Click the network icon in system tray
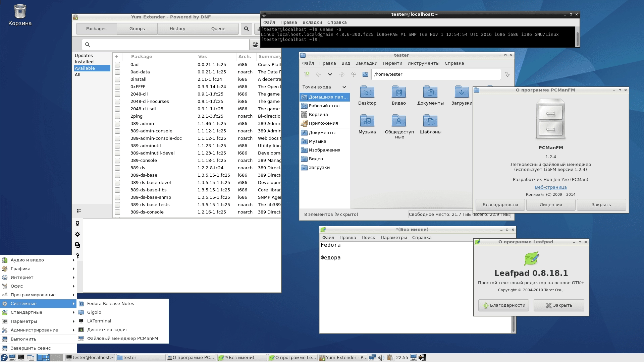 [373, 358]
